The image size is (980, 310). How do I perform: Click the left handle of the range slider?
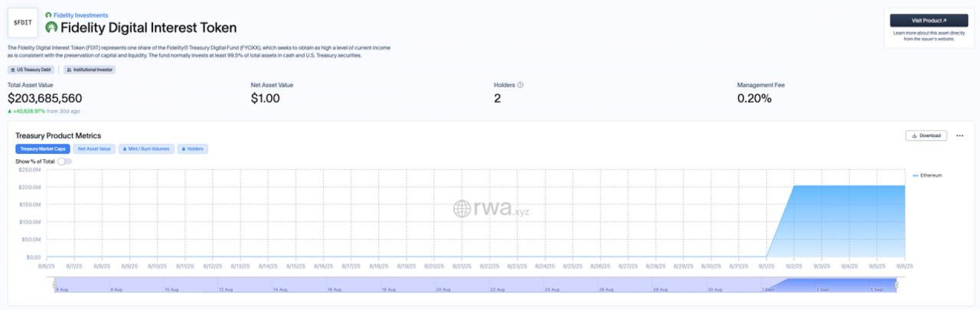pyautogui.click(x=55, y=285)
